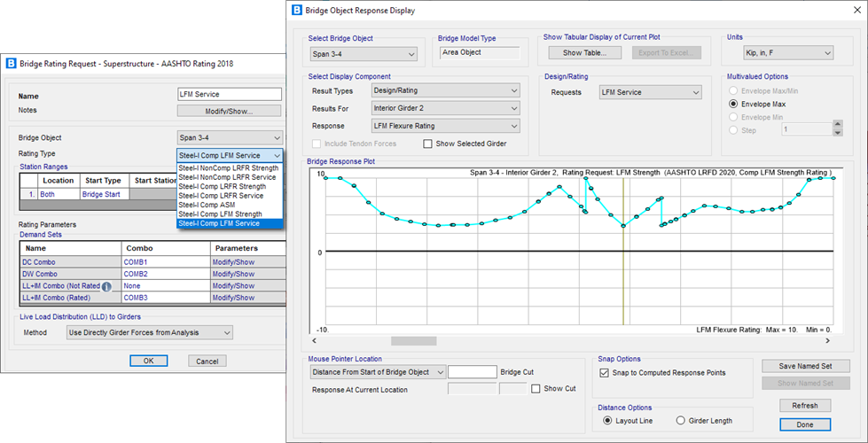868x443 pixels.
Task: Enable the Show Selected Girder checkbox
Action: (x=429, y=144)
